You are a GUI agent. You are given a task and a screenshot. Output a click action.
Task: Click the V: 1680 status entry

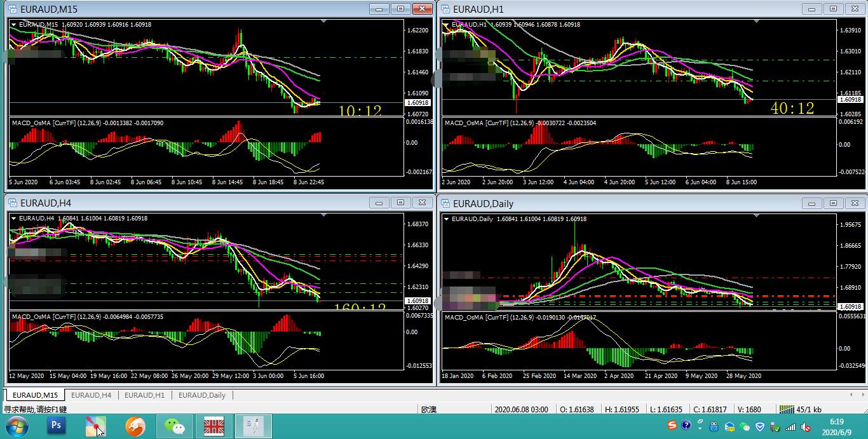pos(749,409)
